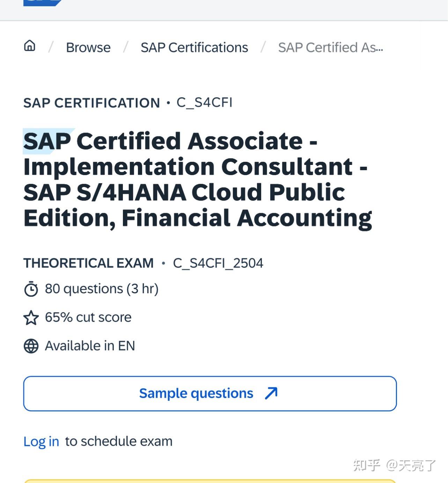This screenshot has width=448, height=483.
Task: Click the 80 questions (3 hr) text
Action: pyautogui.click(x=102, y=289)
